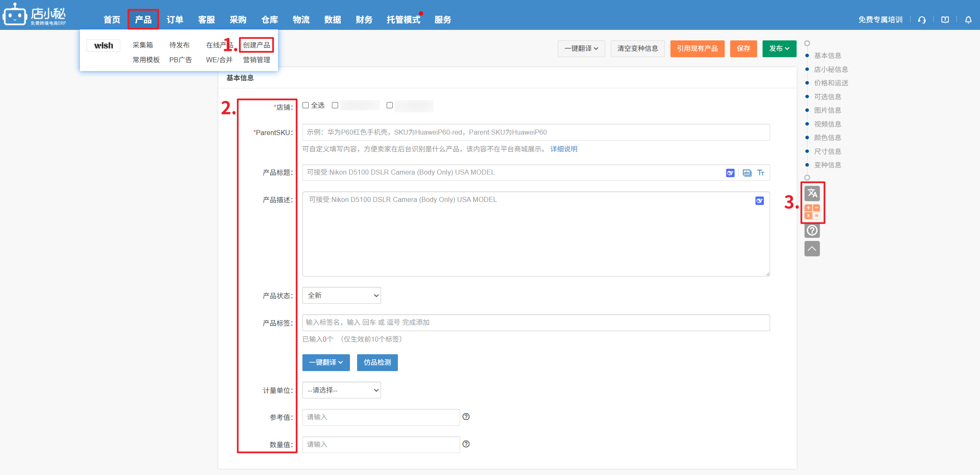Open the 详细说明 link
Screen dimensions: 980x475
tap(564, 149)
